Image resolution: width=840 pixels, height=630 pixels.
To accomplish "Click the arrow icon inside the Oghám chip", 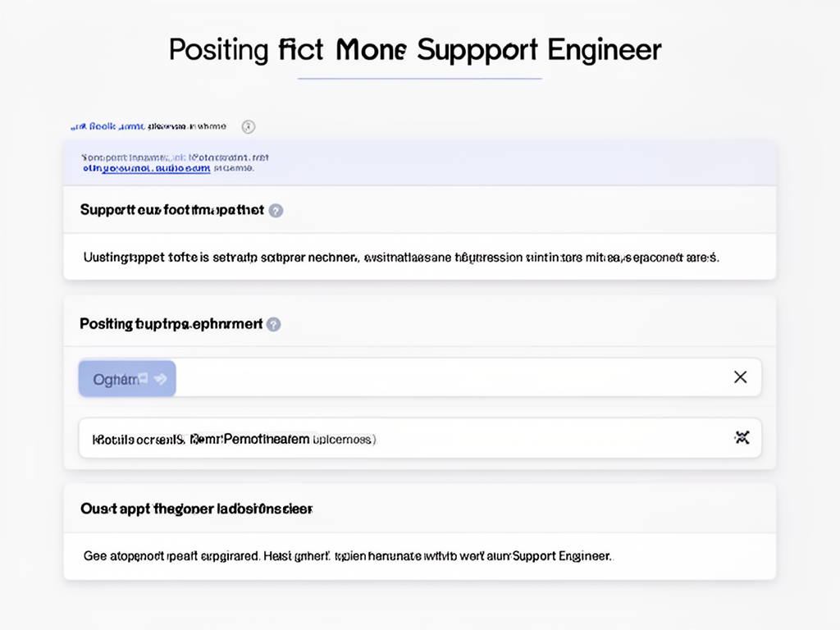I will coord(160,379).
